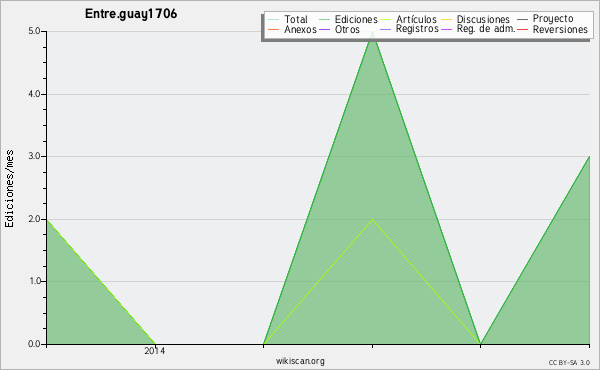
Task: Click the 4.0 y-axis value
Action: pos(34,94)
